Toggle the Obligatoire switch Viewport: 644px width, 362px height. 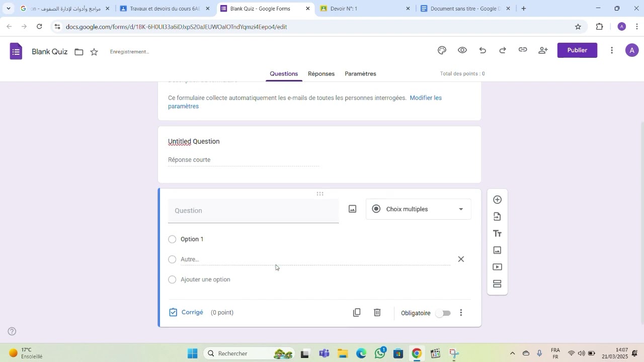[x=443, y=313]
